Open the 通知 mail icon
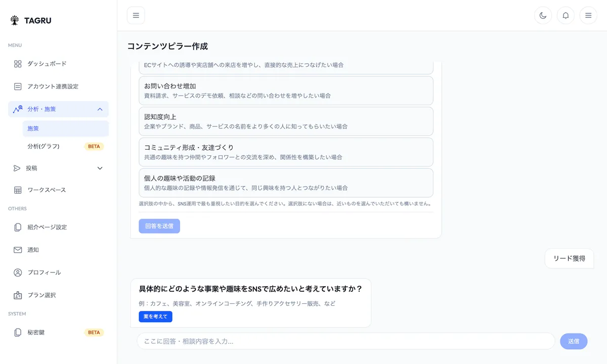This screenshot has width=607, height=364. (x=16, y=250)
